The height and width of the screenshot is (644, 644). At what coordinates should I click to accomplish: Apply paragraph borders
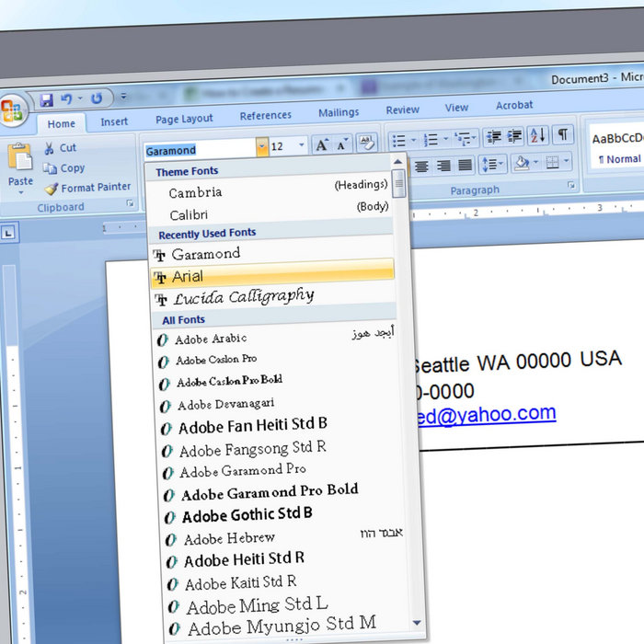click(552, 162)
